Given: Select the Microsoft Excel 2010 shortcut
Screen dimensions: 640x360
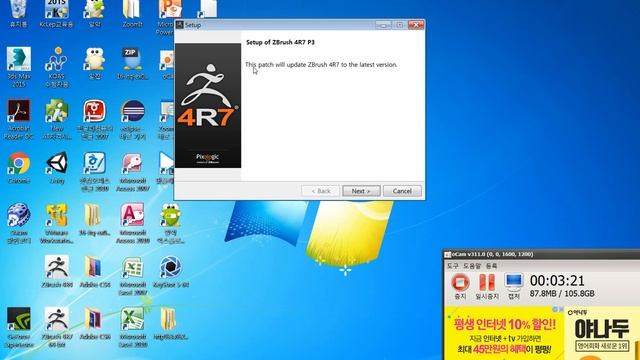Looking at the screenshot, I should (132, 327).
